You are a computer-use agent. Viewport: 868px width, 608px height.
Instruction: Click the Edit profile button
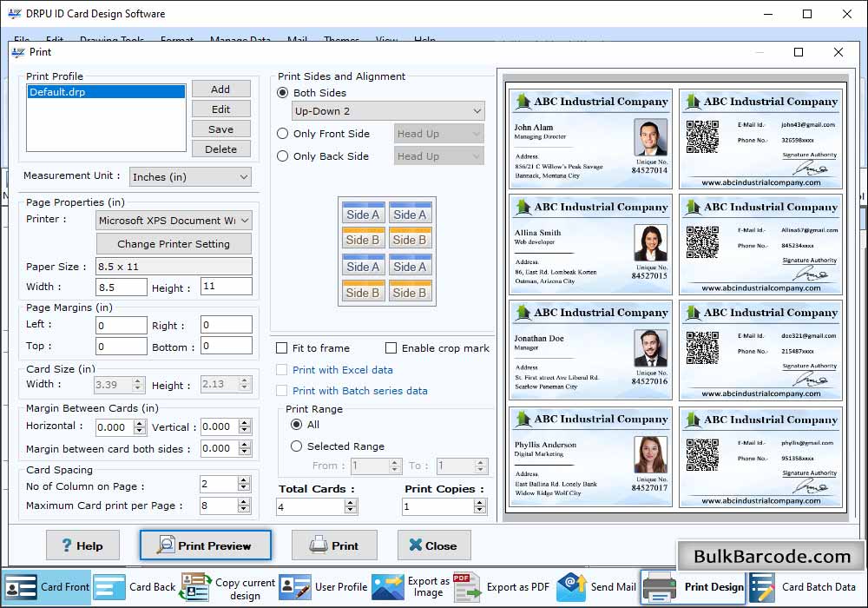click(x=220, y=109)
